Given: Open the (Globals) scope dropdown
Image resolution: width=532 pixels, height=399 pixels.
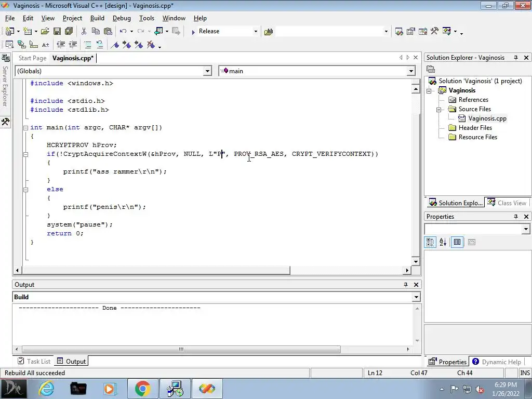Looking at the screenshot, I should pos(207,71).
